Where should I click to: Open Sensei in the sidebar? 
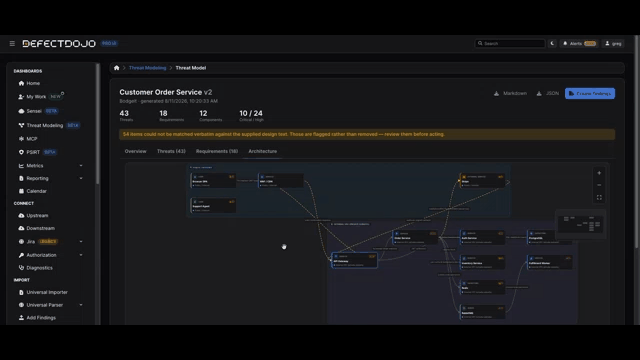[x=34, y=111]
